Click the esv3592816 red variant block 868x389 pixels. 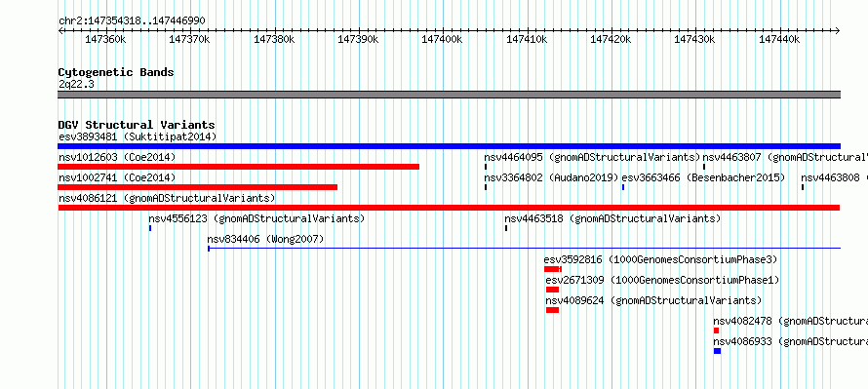tap(552, 269)
